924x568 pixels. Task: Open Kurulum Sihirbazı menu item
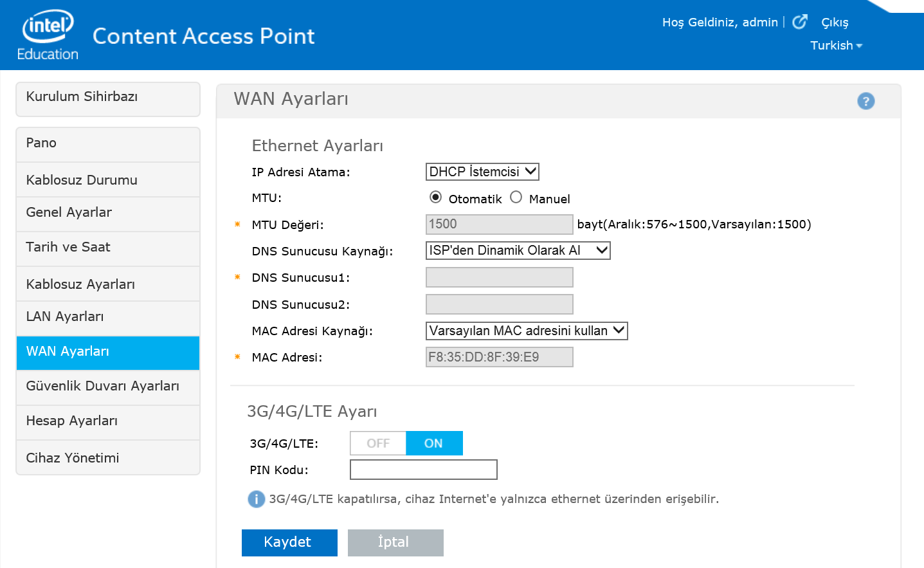coord(108,99)
